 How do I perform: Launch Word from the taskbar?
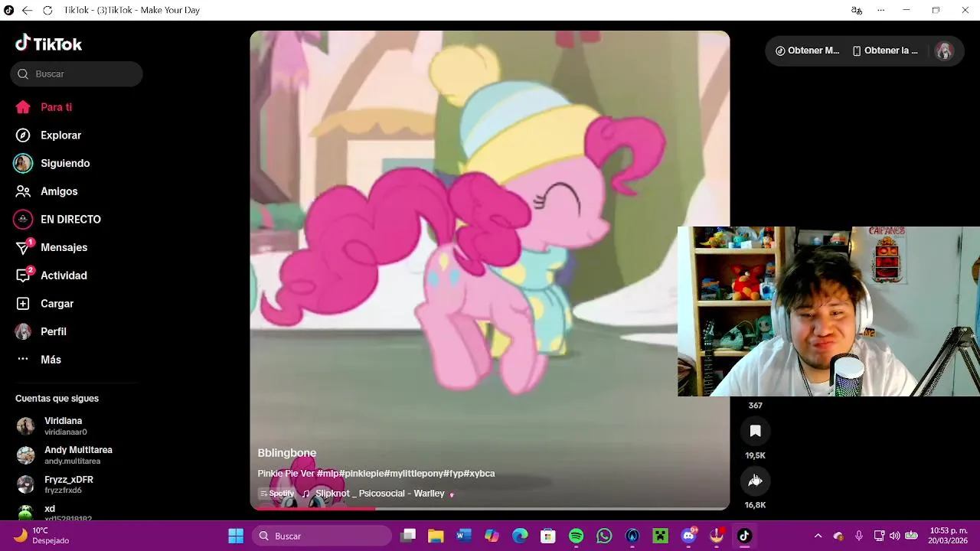[x=464, y=536]
